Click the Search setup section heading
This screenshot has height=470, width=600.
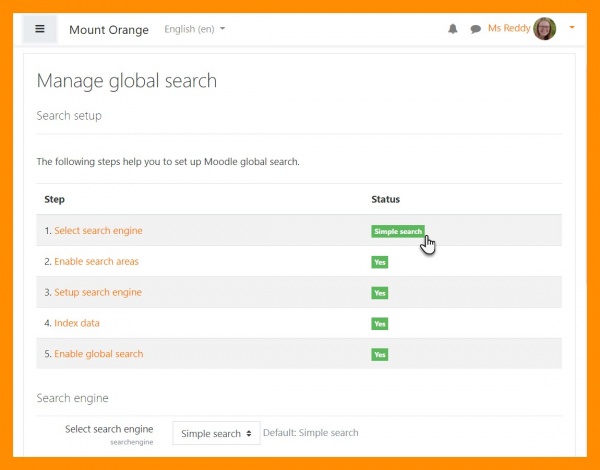pyautogui.click(x=69, y=116)
